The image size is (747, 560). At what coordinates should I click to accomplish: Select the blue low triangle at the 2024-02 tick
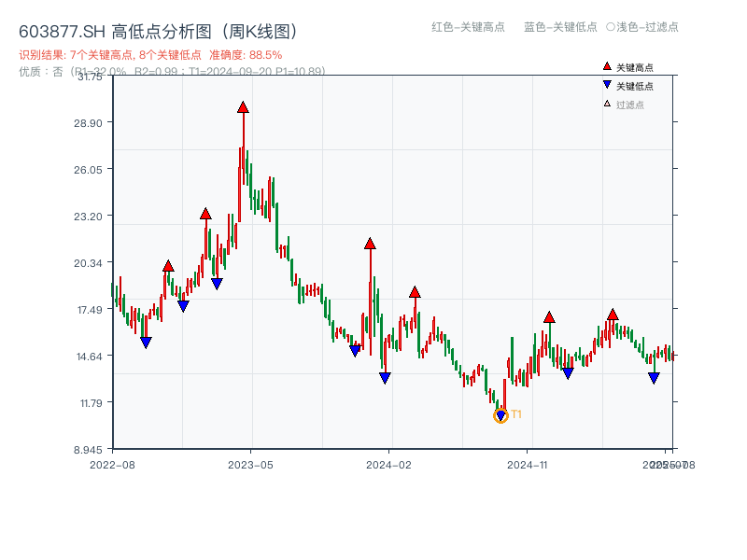pyautogui.click(x=385, y=378)
